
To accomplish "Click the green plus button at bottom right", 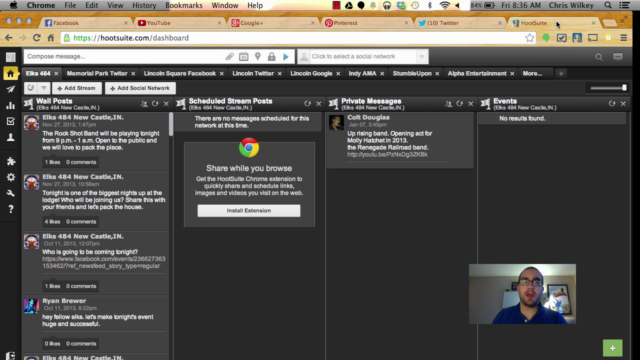I will 613,348.
